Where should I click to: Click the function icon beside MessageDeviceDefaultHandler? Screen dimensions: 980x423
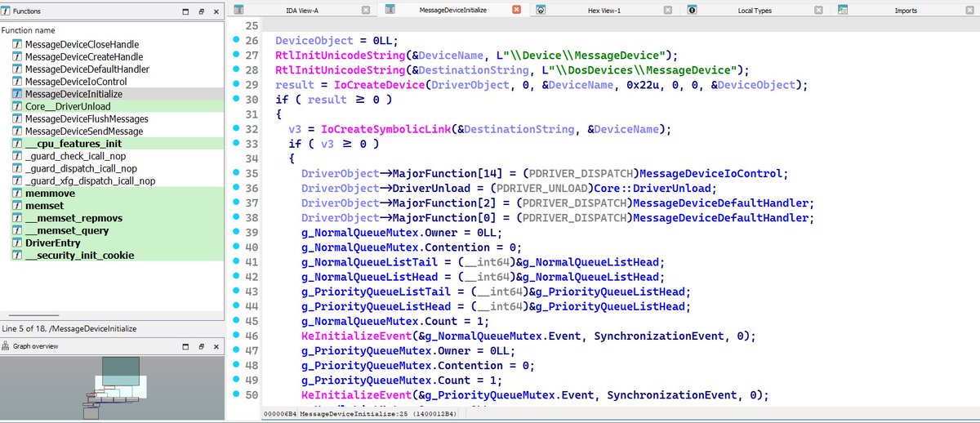tap(17, 69)
